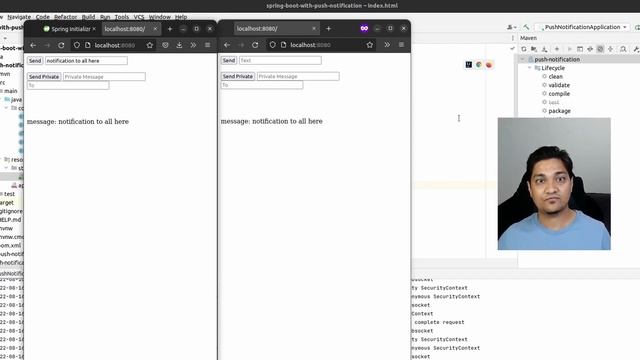
Task: Open hamburger menu in right browser
Action: tap(401, 45)
